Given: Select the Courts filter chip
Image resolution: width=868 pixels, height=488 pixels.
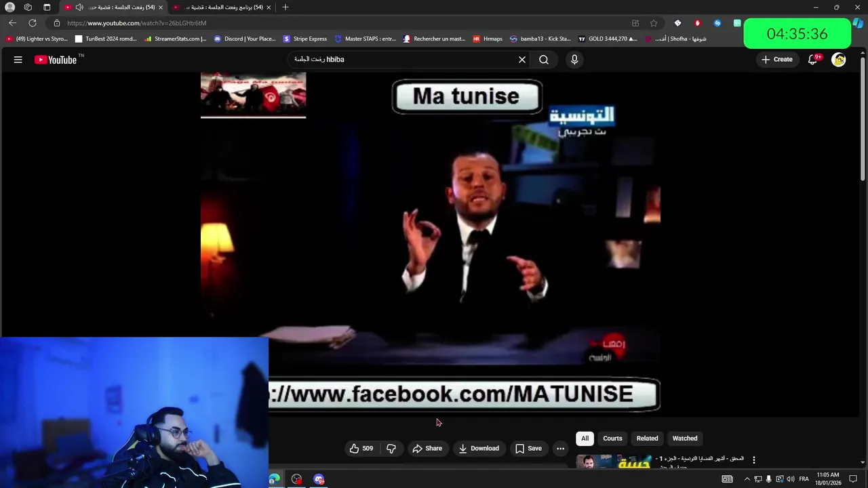Looking at the screenshot, I should (612, 439).
